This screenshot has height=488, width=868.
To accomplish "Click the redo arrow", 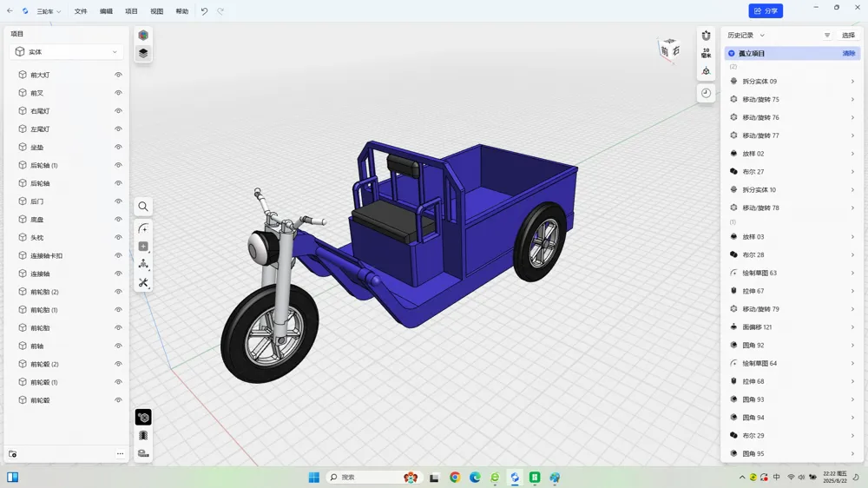I will tap(220, 11).
